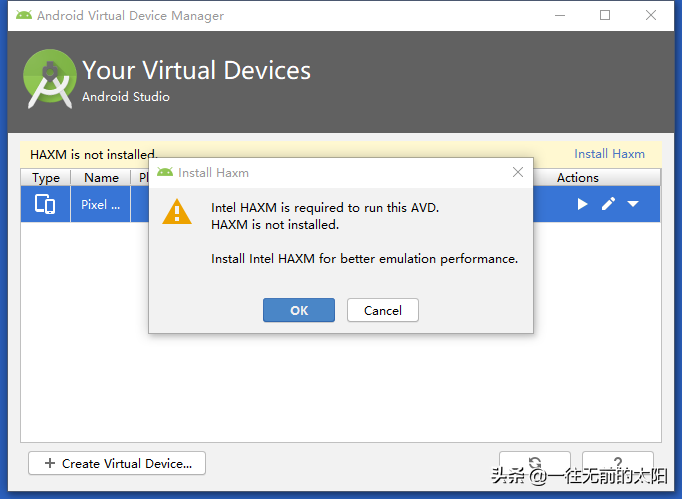Launch the Pixel AVD with play icon
This screenshot has height=499, width=682.
(x=583, y=204)
